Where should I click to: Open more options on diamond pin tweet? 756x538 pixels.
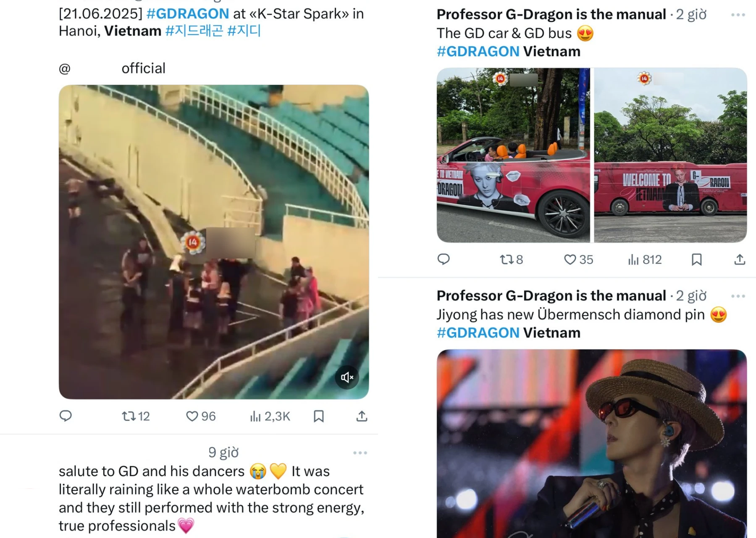(738, 296)
